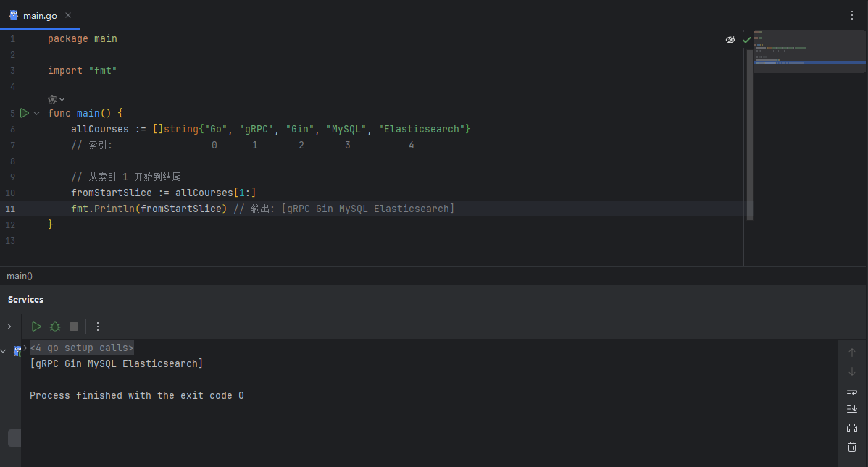The image size is (868, 467).
Task: Open more Services toolbar actions
Action: pos(97,327)
